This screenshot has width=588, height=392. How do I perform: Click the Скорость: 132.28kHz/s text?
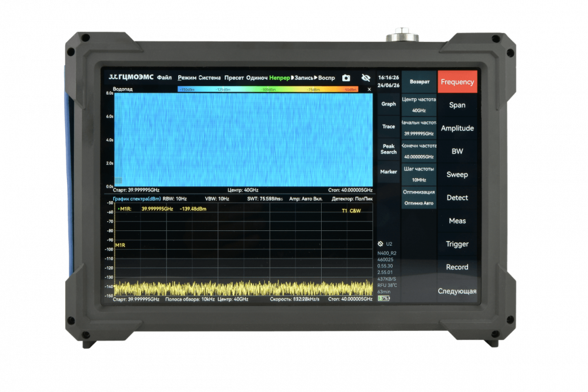click(295, 299)
